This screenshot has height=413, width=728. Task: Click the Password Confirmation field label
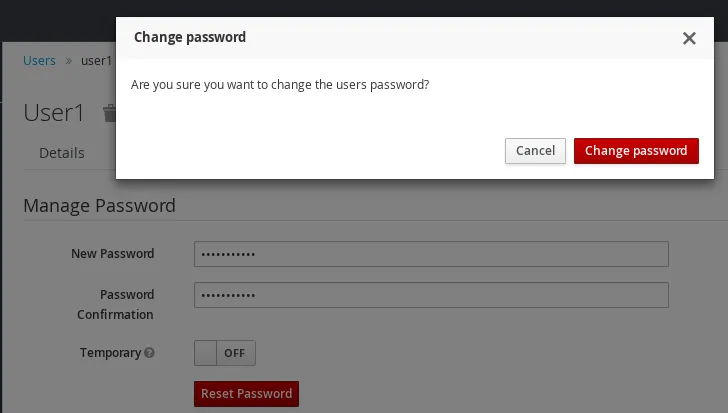[x=115, y=304]
